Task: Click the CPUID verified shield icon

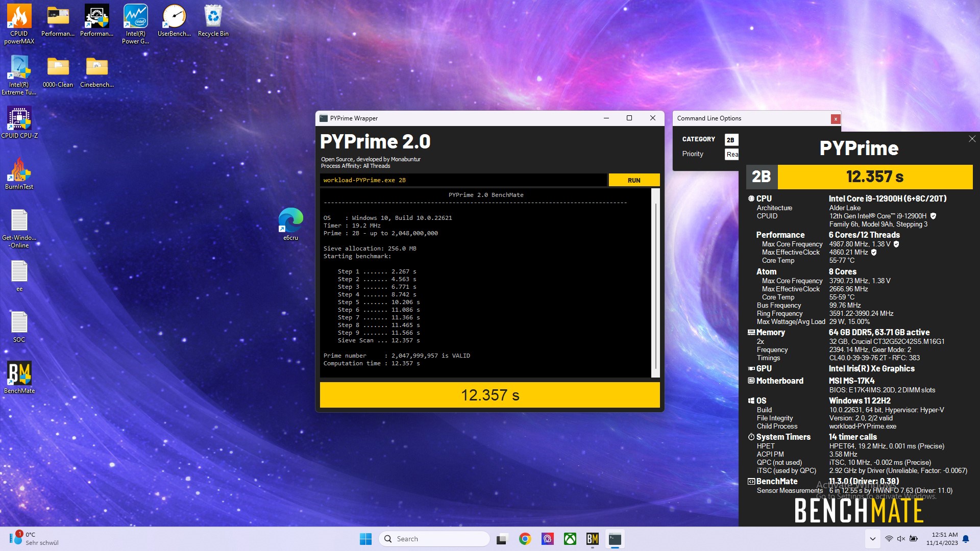Action: (x=933, y=216)
